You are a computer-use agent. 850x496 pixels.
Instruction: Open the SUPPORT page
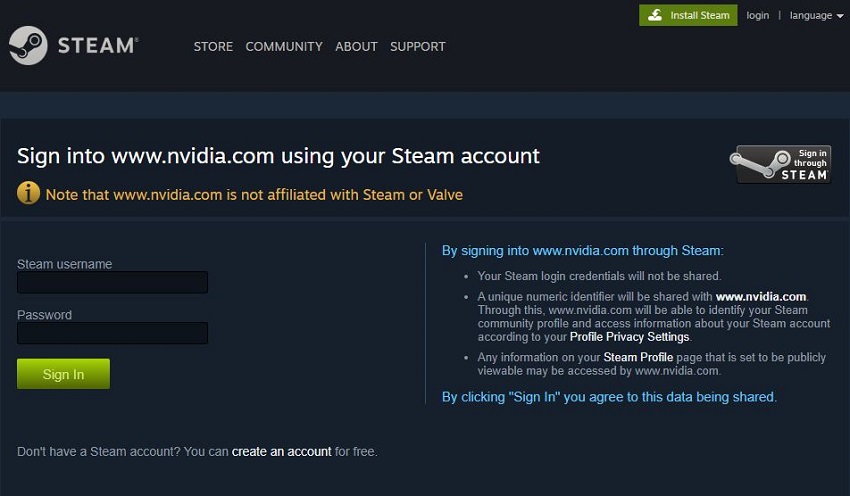tap(418, 46)
